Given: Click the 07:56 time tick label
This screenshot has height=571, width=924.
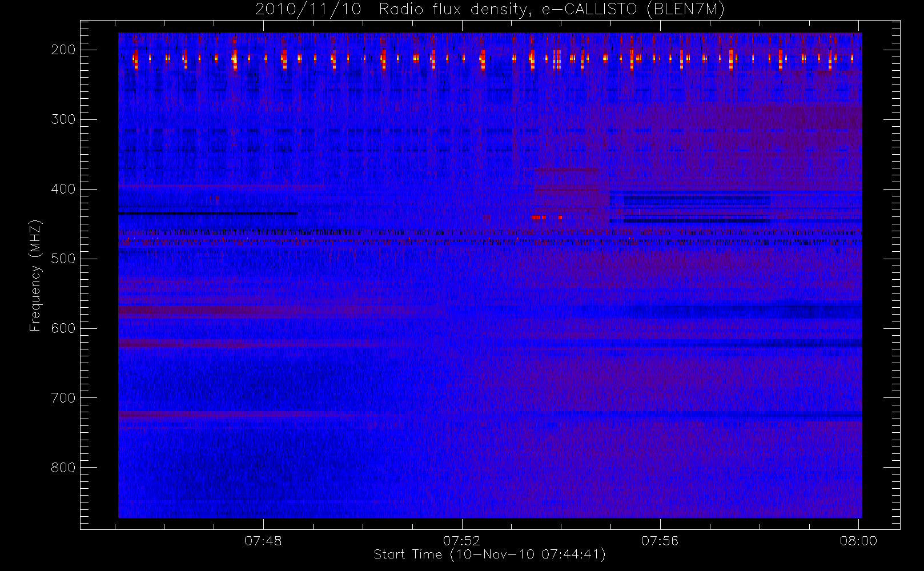Looking at the screenshot, I should (660, 541).
